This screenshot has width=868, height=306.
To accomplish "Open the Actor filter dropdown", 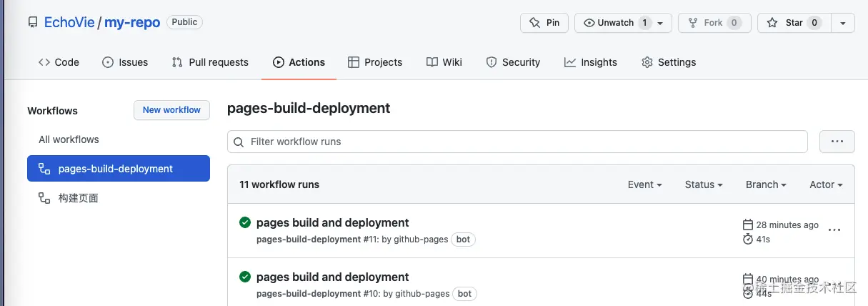I will 826,184.
